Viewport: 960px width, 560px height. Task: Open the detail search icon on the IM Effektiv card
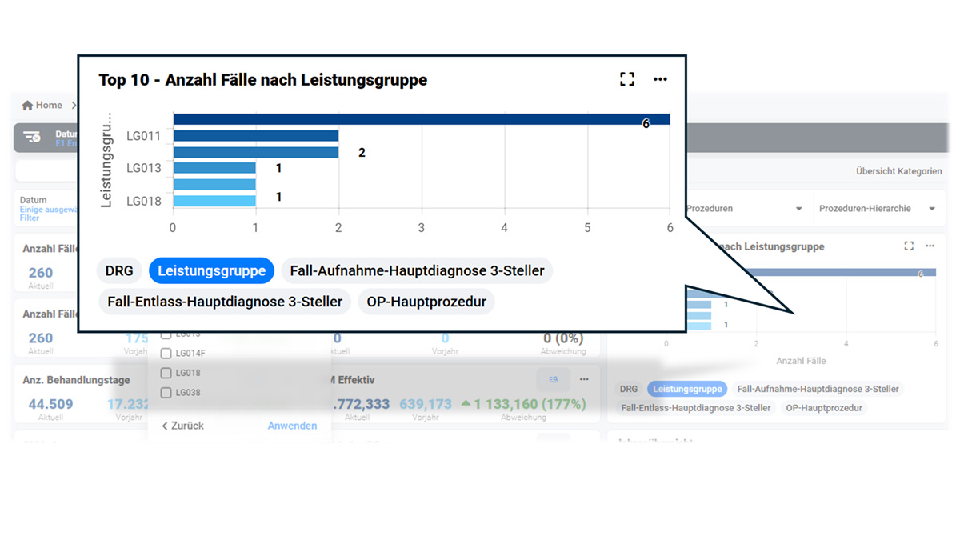pyautogui.click(x=553, y=380)
